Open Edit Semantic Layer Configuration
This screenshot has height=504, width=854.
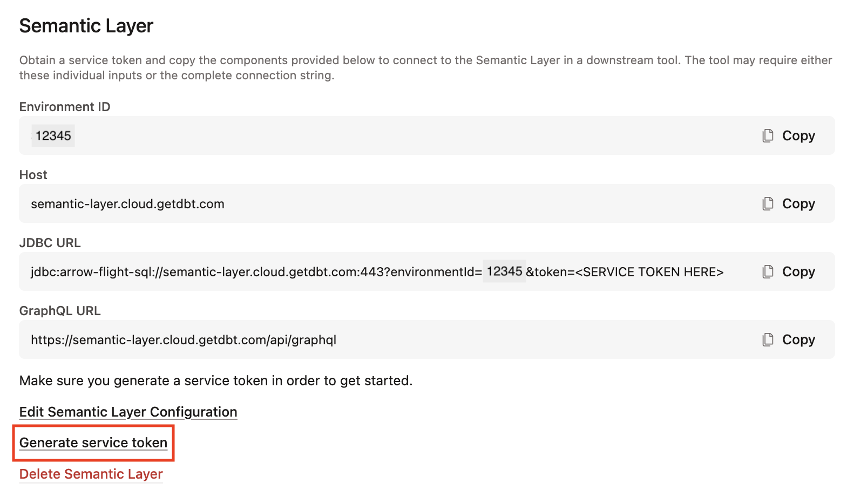(128, 412)
